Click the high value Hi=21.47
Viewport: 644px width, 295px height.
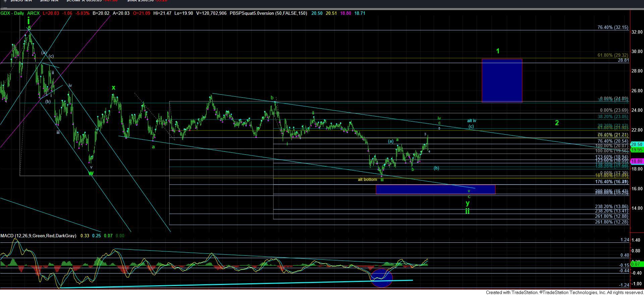click(162, 13)
